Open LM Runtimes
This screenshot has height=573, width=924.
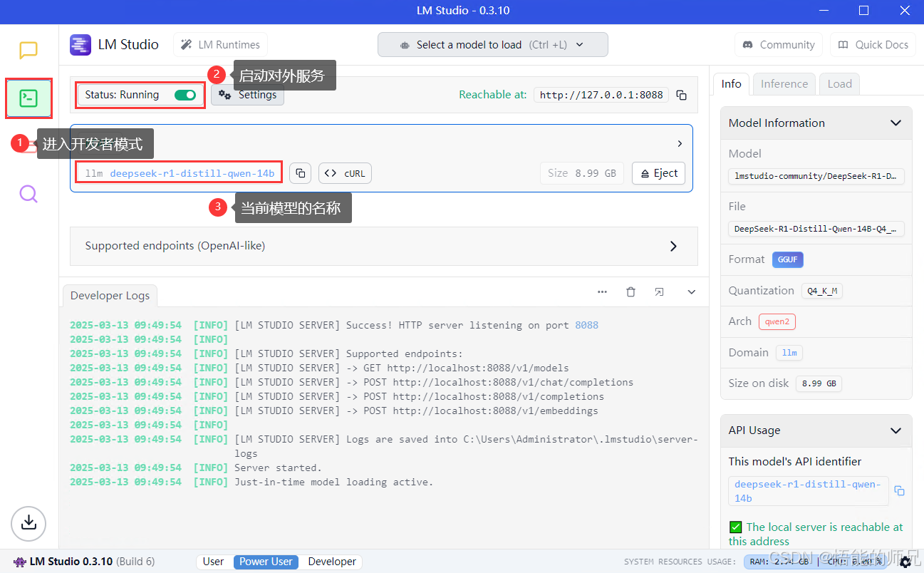point(221,45)
